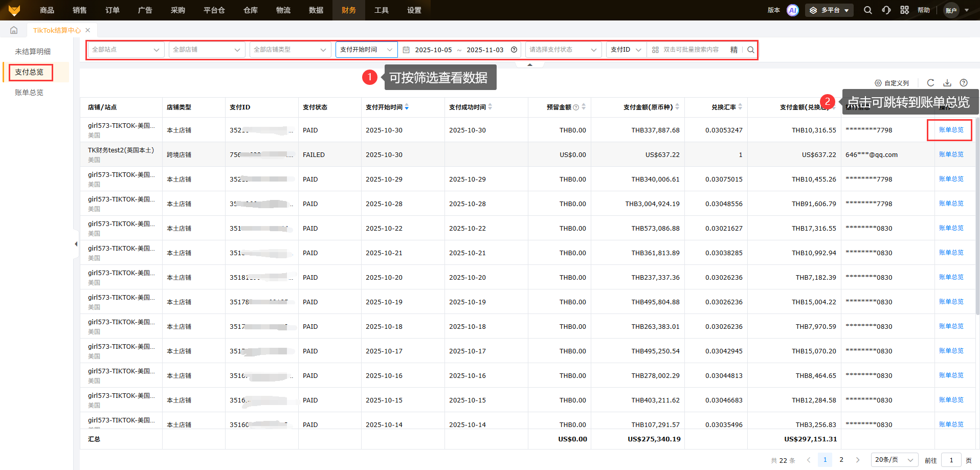Click the download export icon above table
This screenshot has width=980, height=470.
(x=947, y=83)
